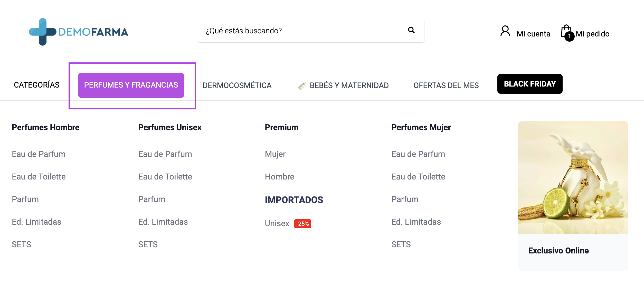
Task: Click the -25% discount badge
Action: click(x=303, y=224)
